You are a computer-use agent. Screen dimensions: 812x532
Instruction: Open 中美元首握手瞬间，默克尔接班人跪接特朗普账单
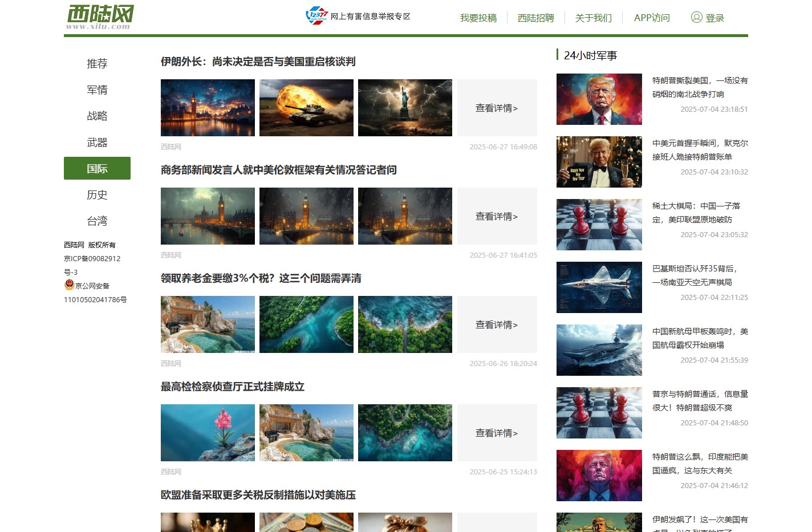[700, 150]
